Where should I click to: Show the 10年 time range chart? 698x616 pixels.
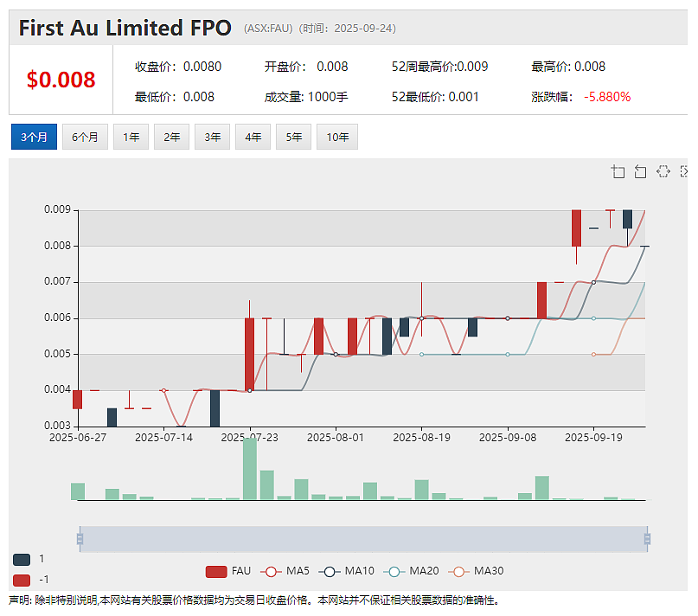tap(337, 137)
